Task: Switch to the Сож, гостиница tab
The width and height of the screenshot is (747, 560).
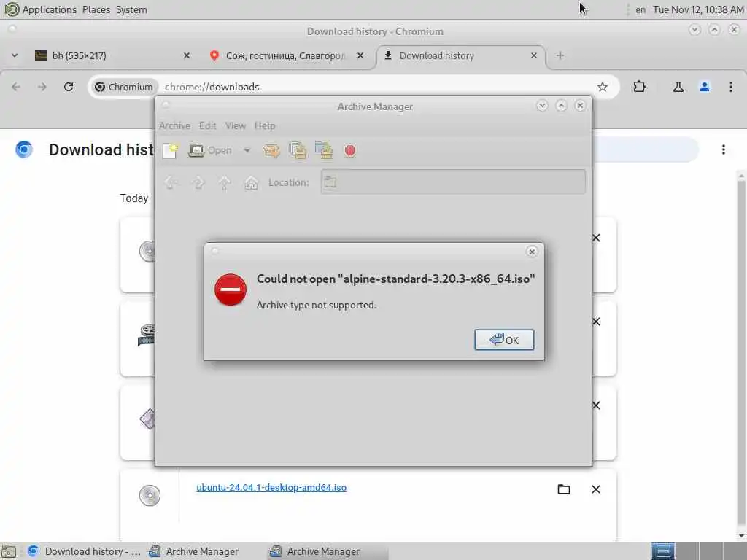Action: [x=285, y=55]
